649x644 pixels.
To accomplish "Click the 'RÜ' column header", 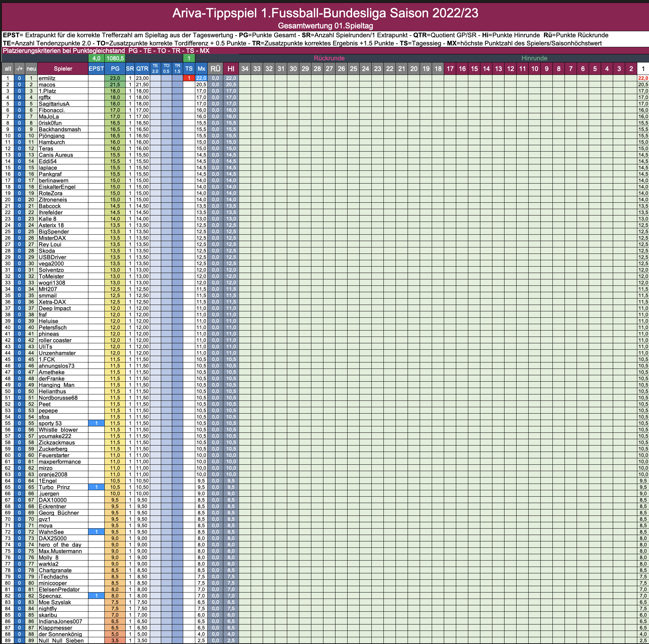I will [215, 69].
